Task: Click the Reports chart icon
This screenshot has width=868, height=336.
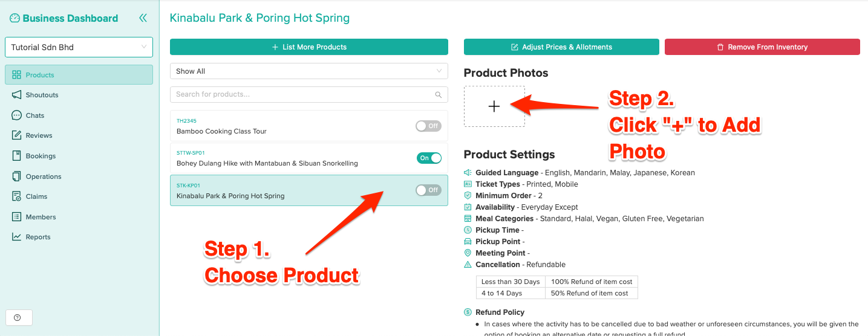Action: [x=16, y=237]
